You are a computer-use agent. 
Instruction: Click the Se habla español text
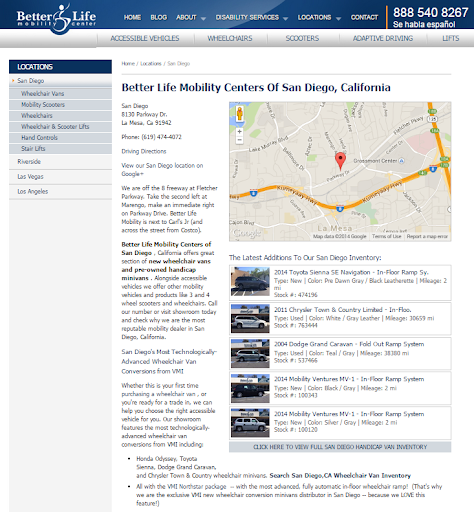point(424,24)
